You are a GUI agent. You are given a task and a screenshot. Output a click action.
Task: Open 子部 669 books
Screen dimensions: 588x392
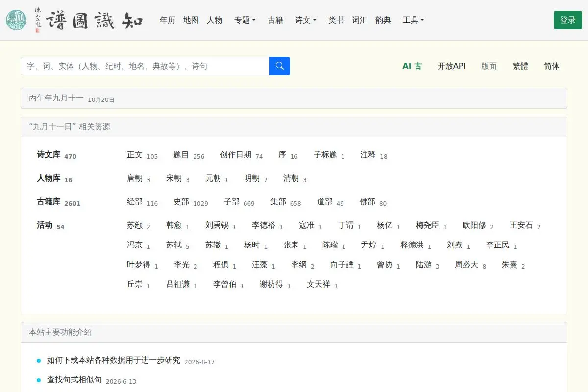click(239, 202)
